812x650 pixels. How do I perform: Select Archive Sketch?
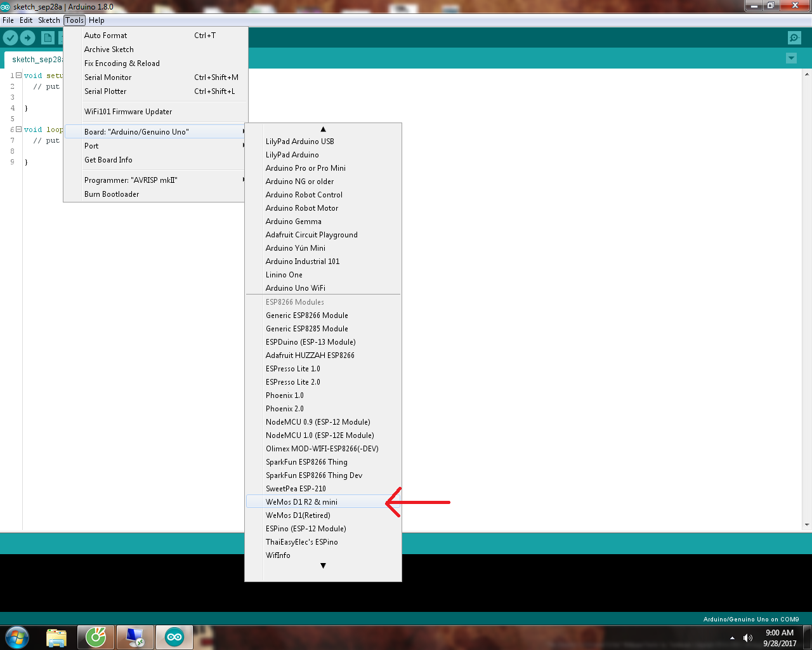coord(155,50)
